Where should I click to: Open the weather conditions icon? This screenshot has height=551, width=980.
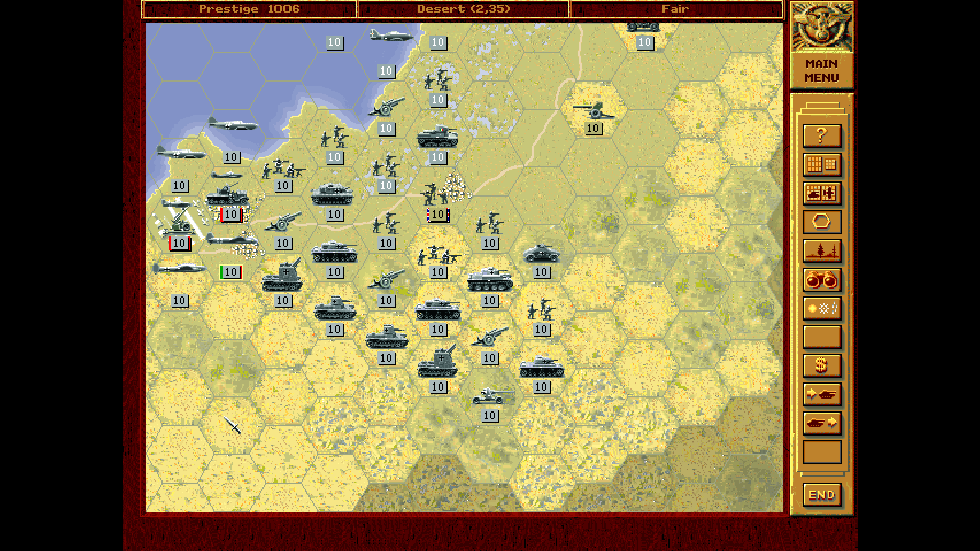point(821,307)
